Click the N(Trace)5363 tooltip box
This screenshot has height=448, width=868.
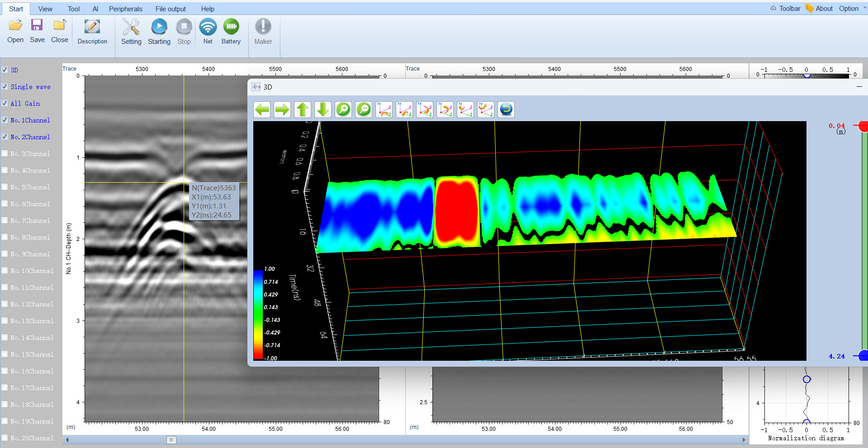pos(214,202)
